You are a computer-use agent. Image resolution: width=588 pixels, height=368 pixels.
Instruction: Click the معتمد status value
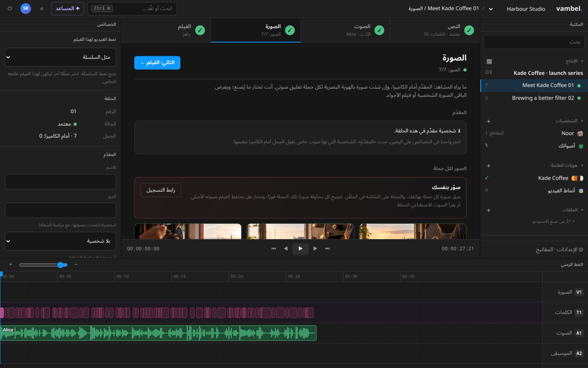pos(67,124)
